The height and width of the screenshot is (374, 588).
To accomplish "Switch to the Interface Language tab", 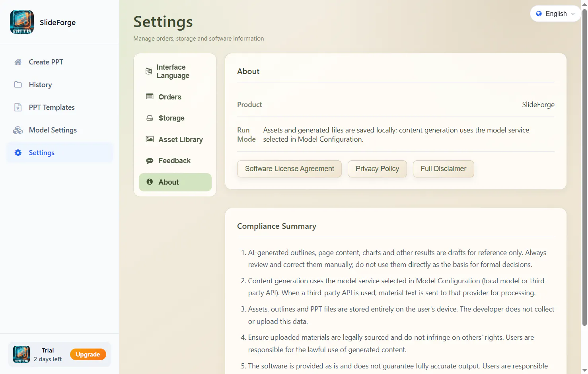I will point(175,71).
